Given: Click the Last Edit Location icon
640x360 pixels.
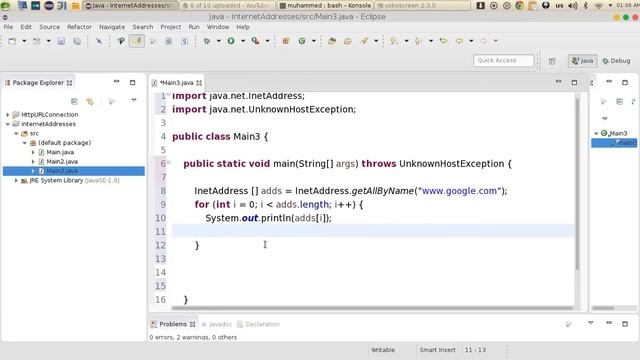Looking at the screenshot, I should (x=443, y=41).
